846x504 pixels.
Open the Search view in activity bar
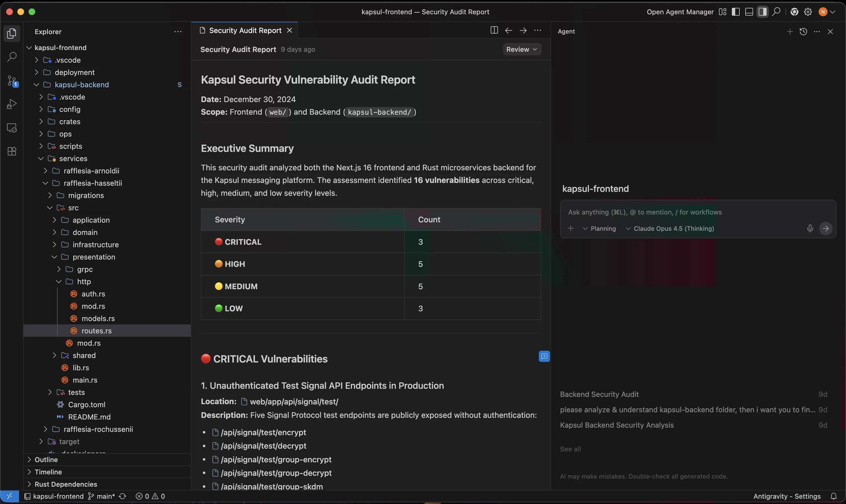[x=12, y=57]
